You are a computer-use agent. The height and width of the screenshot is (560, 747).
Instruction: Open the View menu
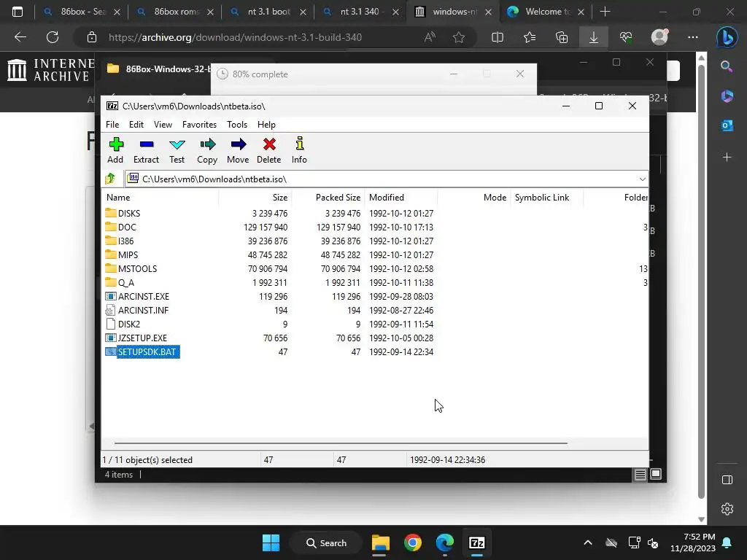coord(163,124)
